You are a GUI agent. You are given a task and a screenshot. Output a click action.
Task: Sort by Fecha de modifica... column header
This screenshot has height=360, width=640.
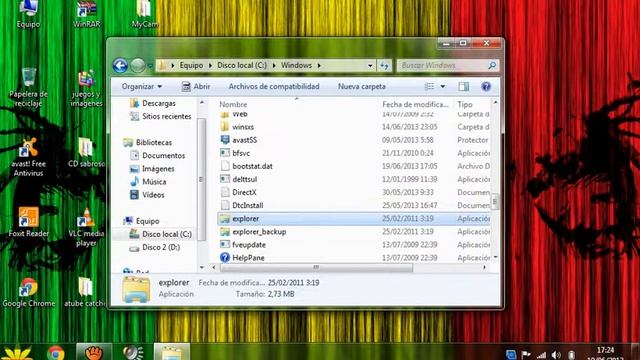click(415, 104)
